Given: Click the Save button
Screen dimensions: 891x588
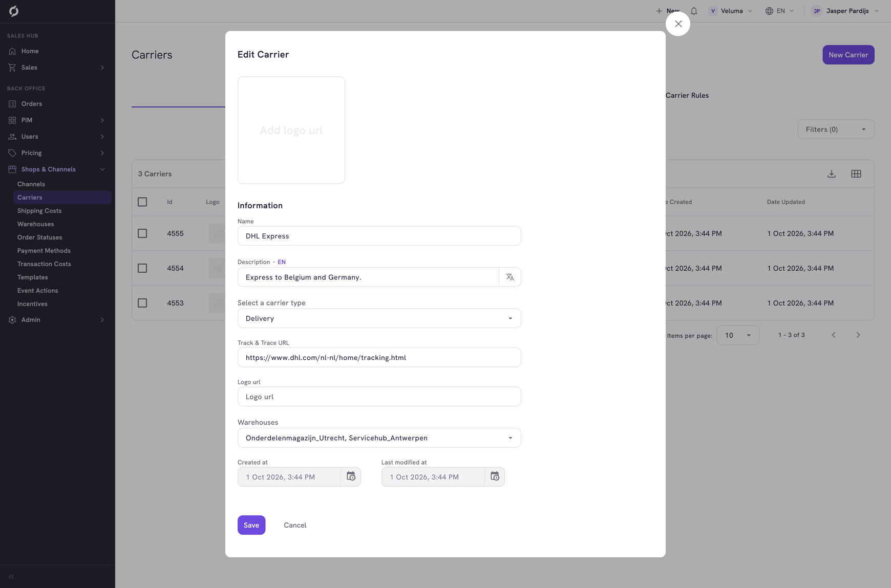Looking at the screenshot, I should [x=251, y=525].
